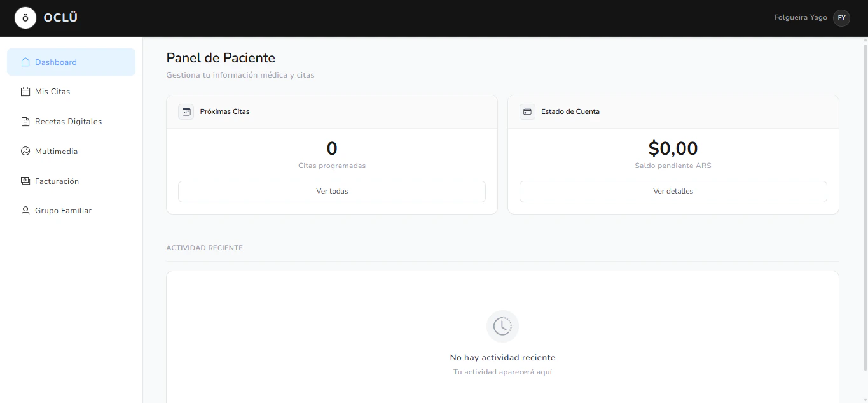Open the FY user avatar
Screen dimensions: 868x403
(x=841, y=18)
